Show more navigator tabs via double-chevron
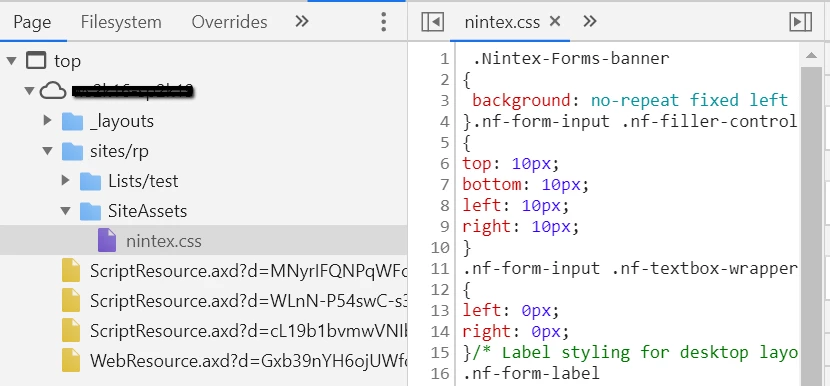Image resolution: width=830 pixels, height=386 pixels. [x=302, y=21]
